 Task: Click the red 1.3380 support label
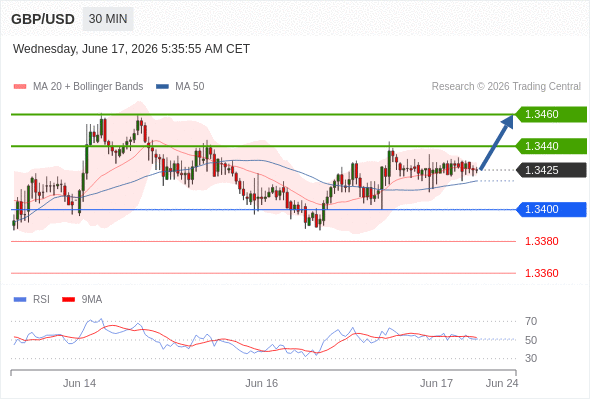(541, 241)
